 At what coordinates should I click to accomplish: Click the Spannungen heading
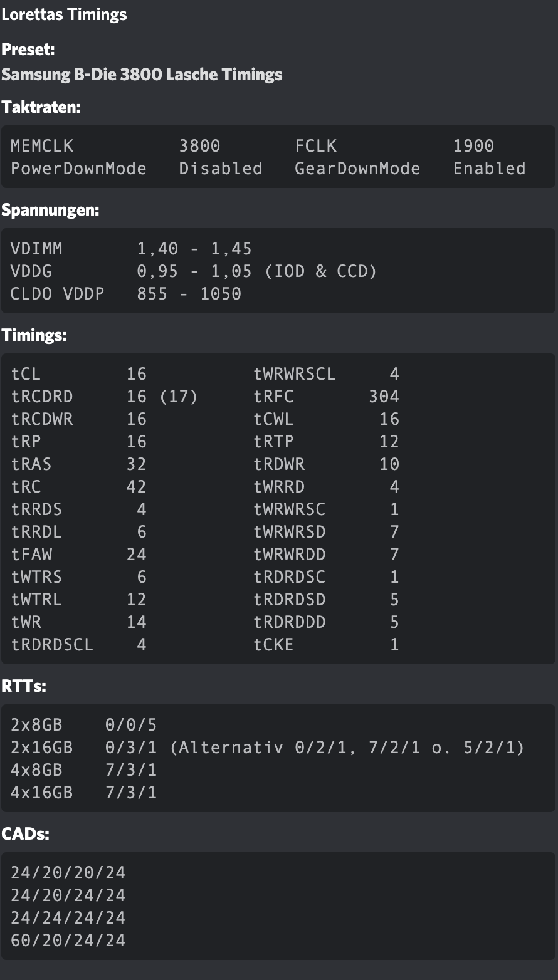tap(50, 211)
